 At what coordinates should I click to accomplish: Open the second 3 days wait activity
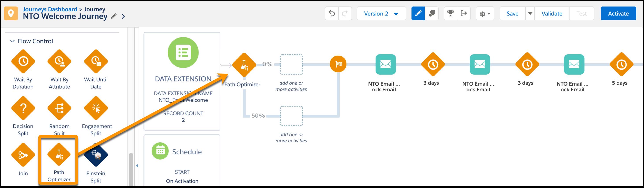(527, 64)
